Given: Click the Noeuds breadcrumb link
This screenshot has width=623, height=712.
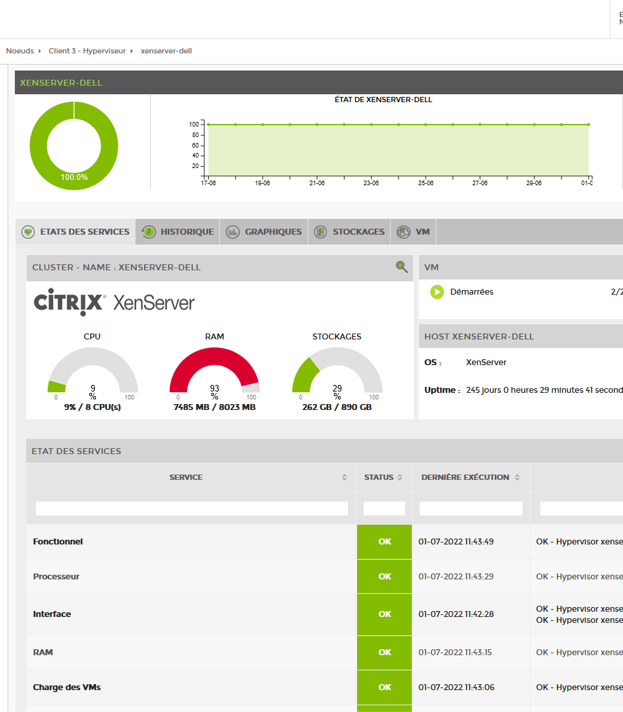Looking at the screenshot, I should pyautogui.click(x=20, y=51).
